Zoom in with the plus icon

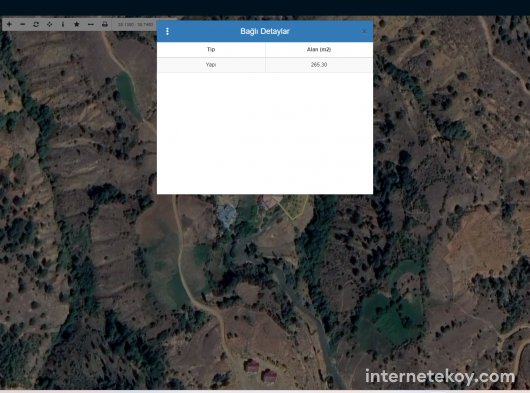pos(9,24)
